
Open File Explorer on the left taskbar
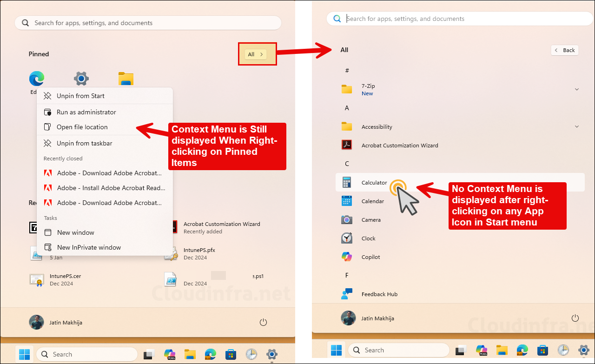[x=190, y=354]
